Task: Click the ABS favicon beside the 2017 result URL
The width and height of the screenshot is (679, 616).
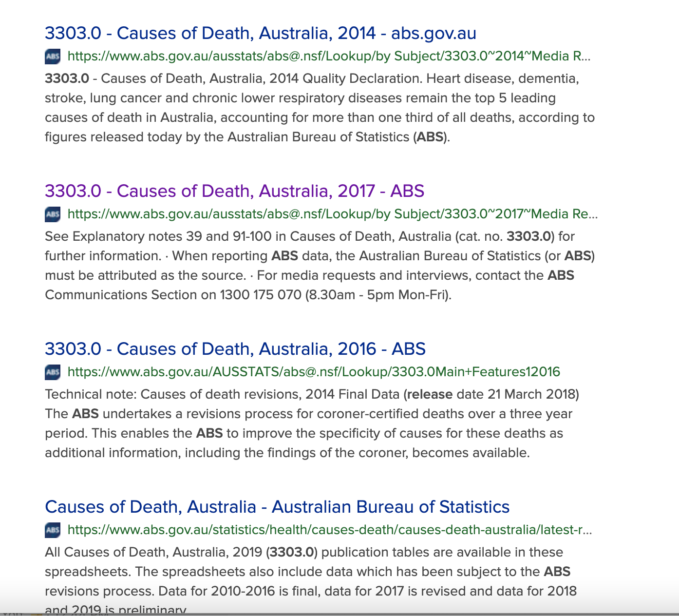Action: tap(53, 214)
